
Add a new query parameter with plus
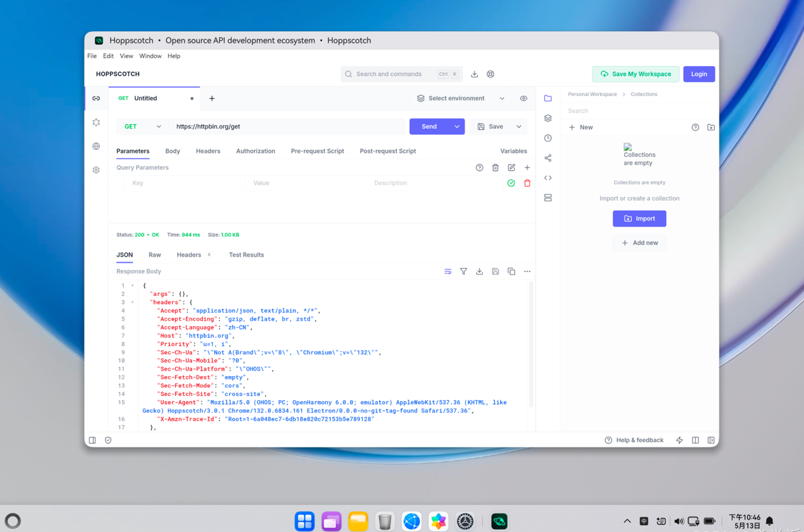coord(527,168)
